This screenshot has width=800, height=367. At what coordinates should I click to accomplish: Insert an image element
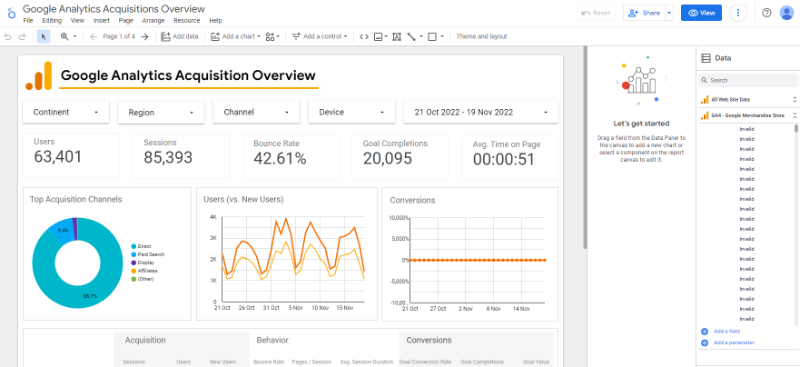(x=379, y=37)
